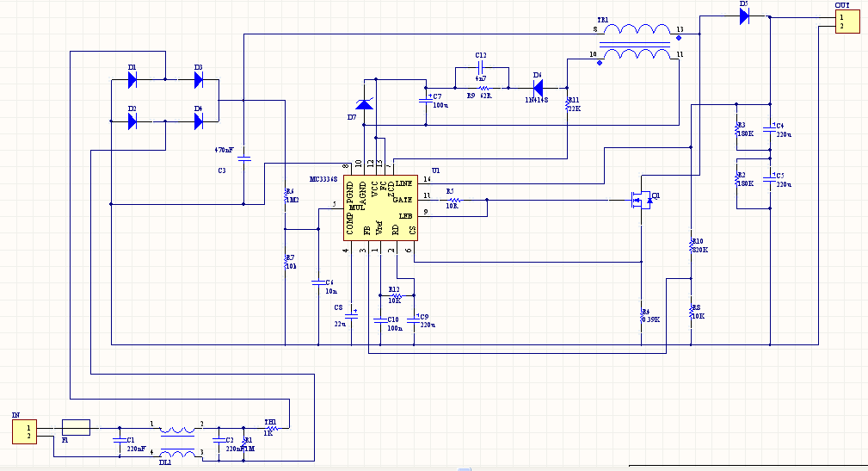This screenshot has width=868, height=471.
Task: Click the 1M2 resistor value label
Action: point(292,200)
